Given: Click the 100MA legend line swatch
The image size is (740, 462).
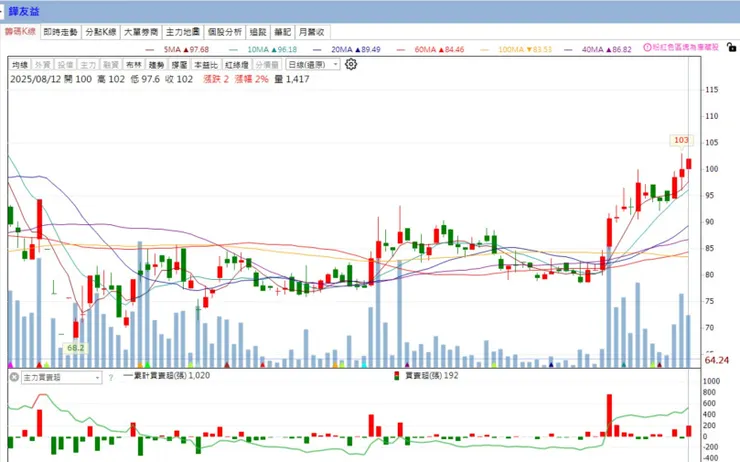Looking at the screenshot, I should (x=484, y=50).
